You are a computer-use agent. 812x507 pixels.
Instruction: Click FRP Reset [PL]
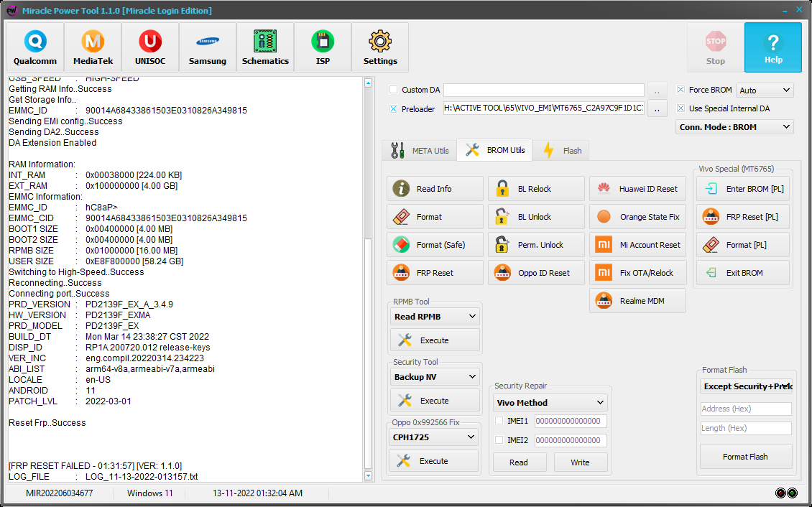[x=743, y=217]
